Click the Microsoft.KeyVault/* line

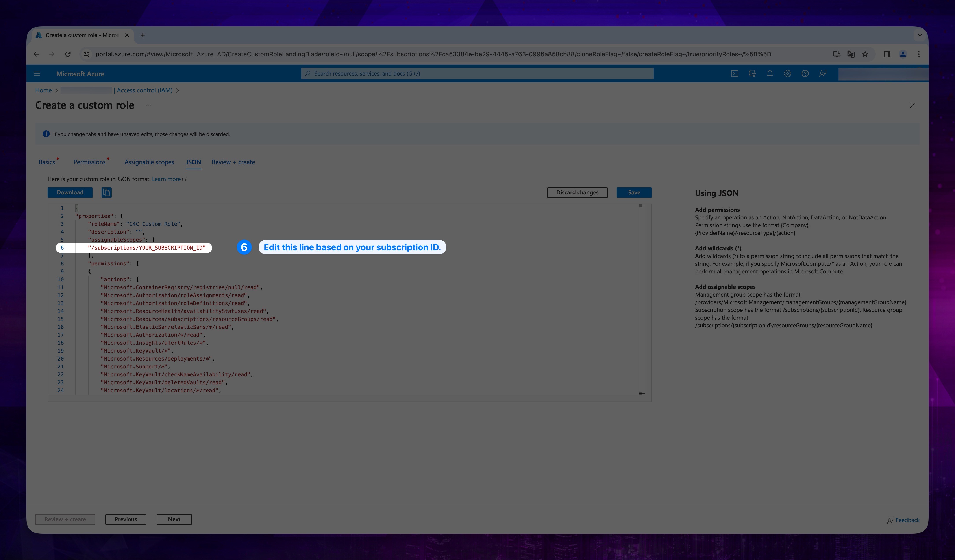point(137,351)
